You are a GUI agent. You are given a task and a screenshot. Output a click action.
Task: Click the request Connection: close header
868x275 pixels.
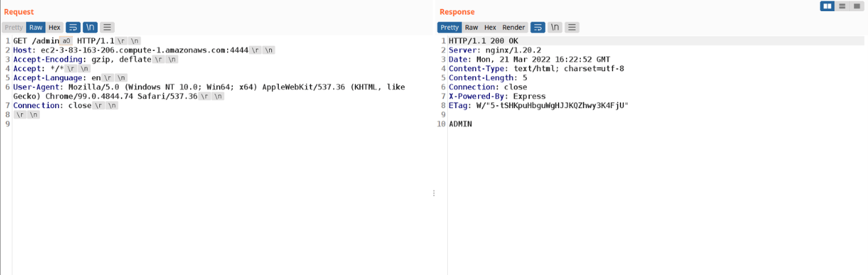52,105
